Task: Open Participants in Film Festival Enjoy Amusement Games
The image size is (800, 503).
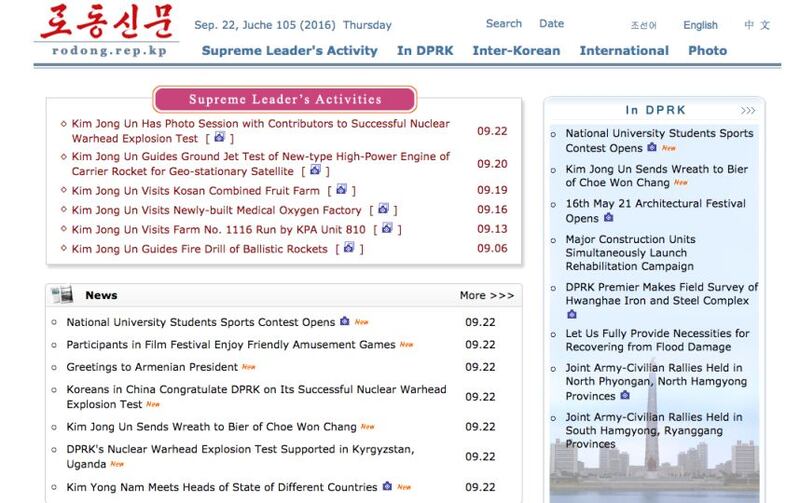Action: click(x=231, y=344)
